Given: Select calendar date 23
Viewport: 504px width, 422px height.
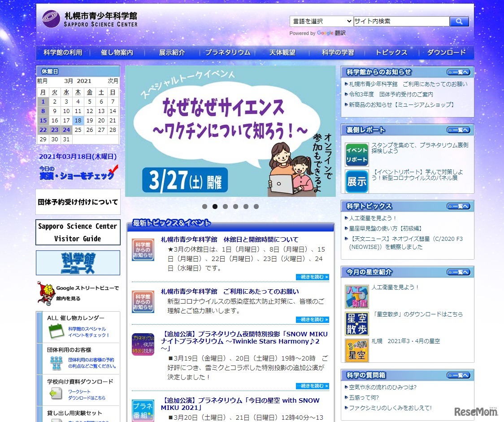Looking at the screenshot, I should point(55,130).
